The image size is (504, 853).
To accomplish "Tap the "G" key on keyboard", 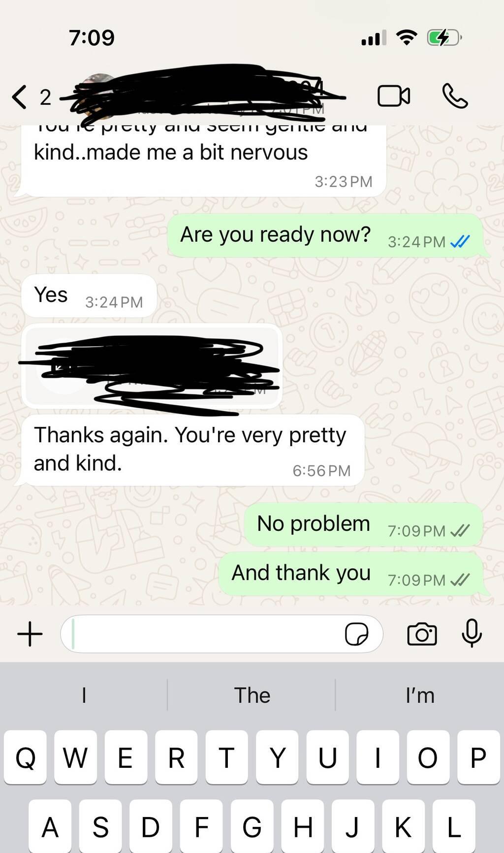I will (252, 826).
